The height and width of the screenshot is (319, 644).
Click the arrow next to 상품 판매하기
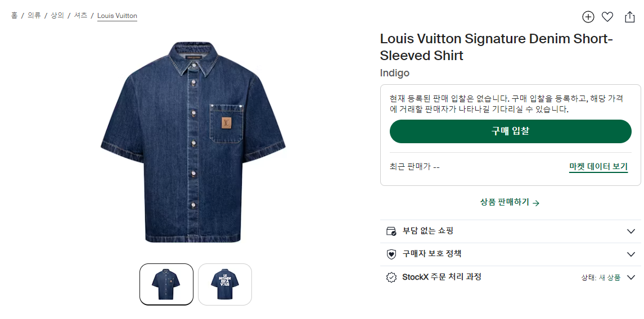(x=536, y=203)
